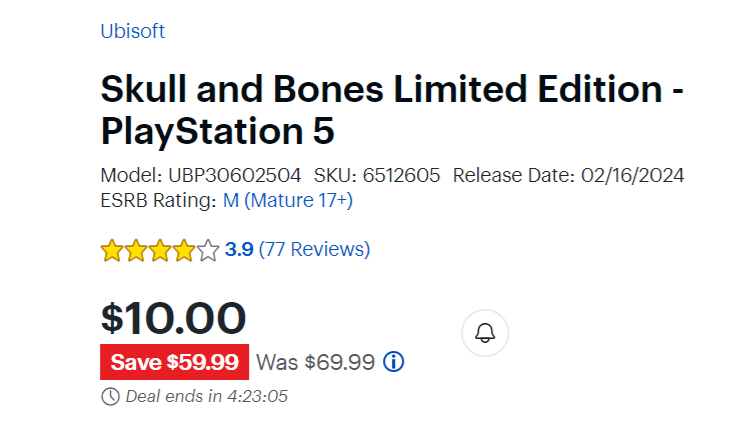Click the Was $69.99 text
732x421 pixels.
(315, 361)
